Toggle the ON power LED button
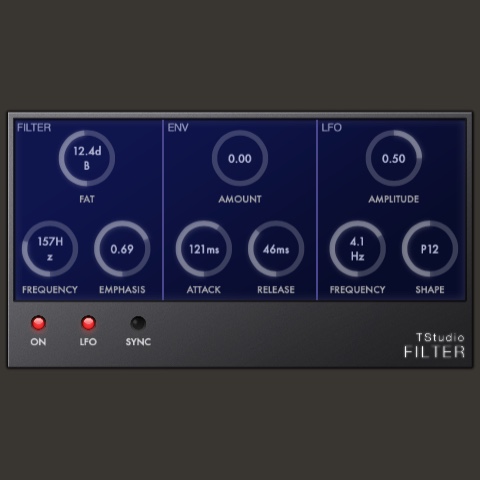Image resolution: width=480 pixels, height=480 pixels. click(38, 323)
